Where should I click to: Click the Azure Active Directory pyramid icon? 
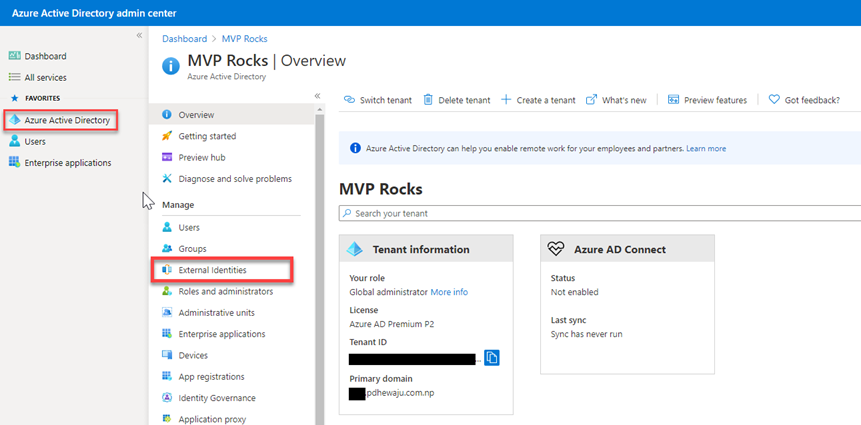tap(15, 120)
